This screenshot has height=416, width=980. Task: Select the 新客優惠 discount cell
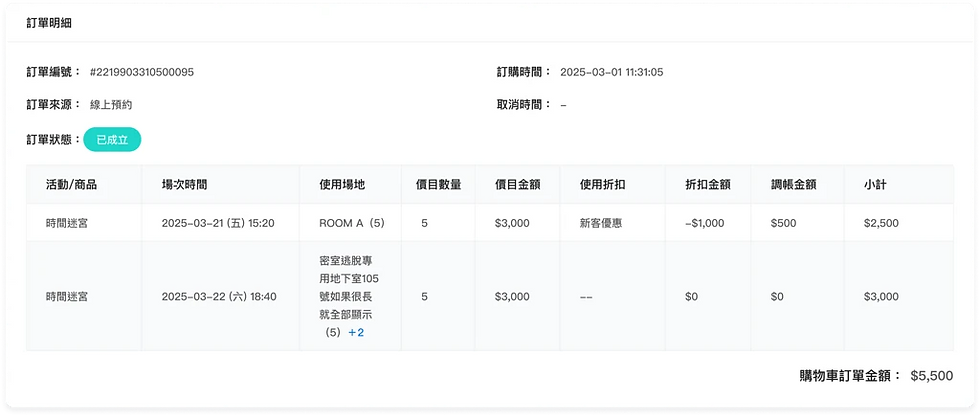[x=603, y=223]
